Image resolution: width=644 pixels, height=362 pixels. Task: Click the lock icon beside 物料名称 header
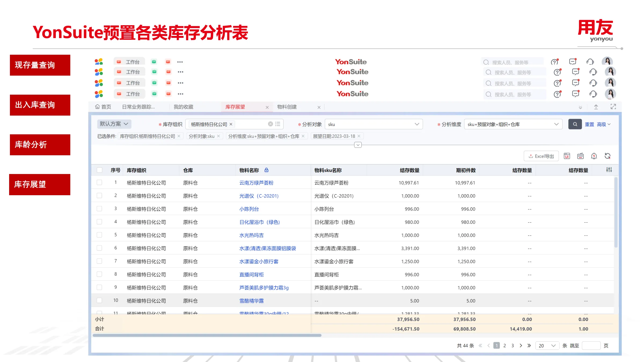pos(266,170)
